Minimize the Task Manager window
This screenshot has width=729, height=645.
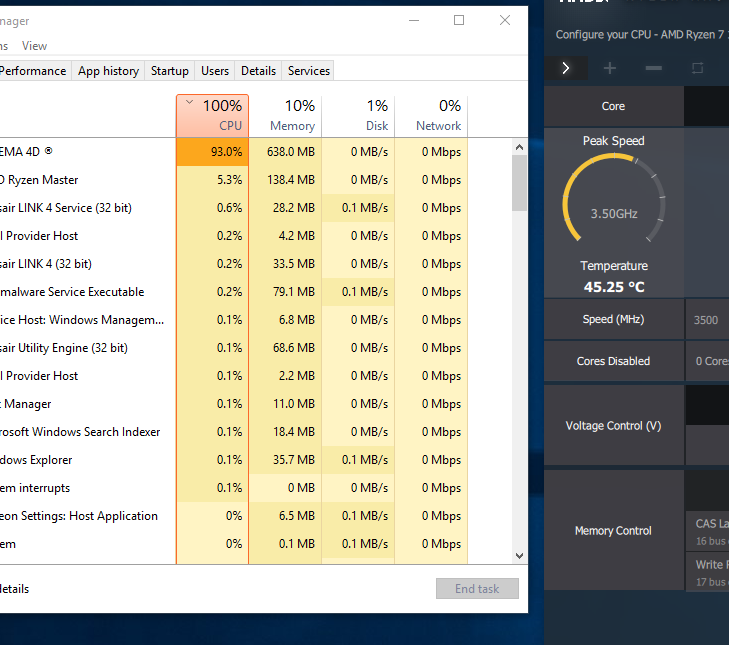pos(414,20)
